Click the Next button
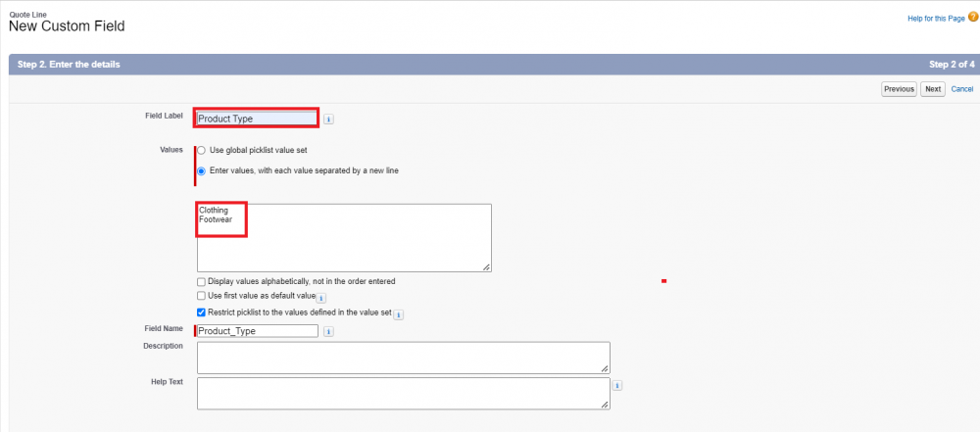This screenshot has height=432, width=980. (x=933, y=89)
